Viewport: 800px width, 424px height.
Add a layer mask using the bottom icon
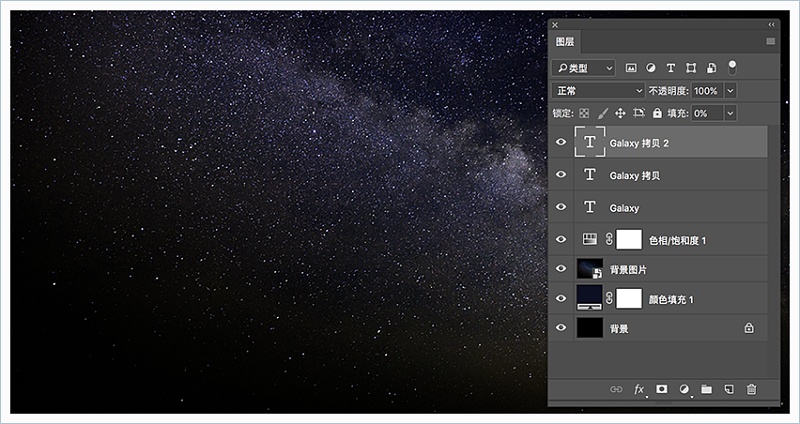click(661, 389)
